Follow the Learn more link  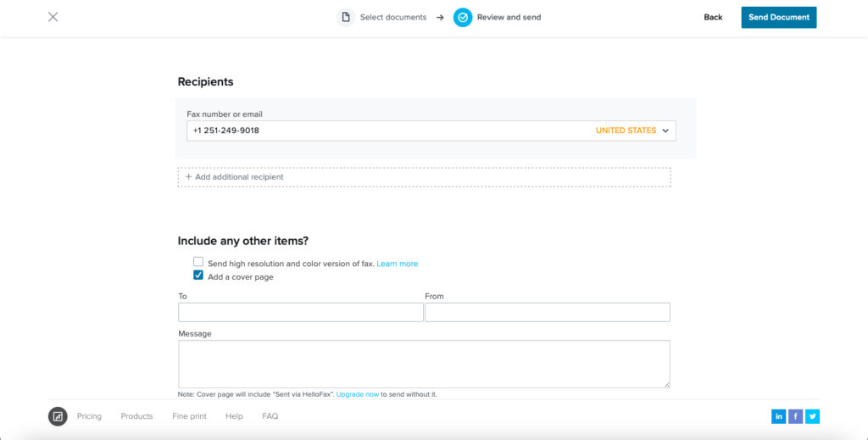398,264
